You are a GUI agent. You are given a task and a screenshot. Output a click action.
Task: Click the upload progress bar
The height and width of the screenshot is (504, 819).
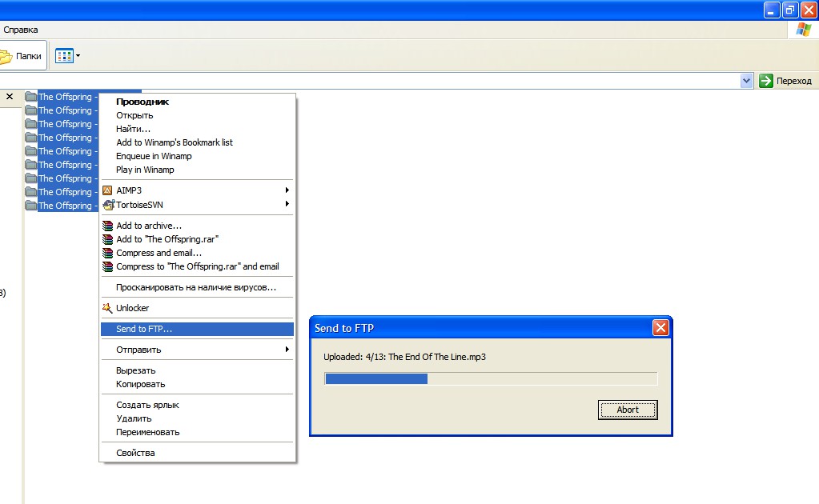491,378
